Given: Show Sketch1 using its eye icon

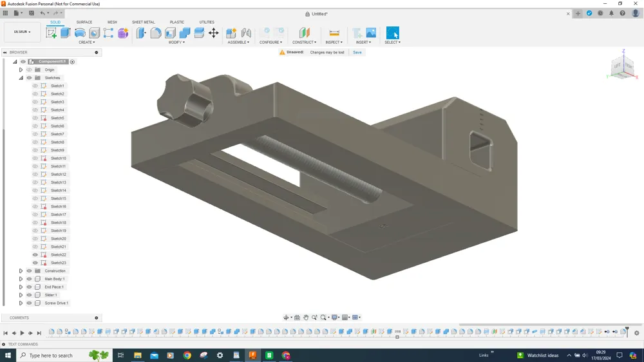Looking at the screenshot, I should (x=35, y=86).
